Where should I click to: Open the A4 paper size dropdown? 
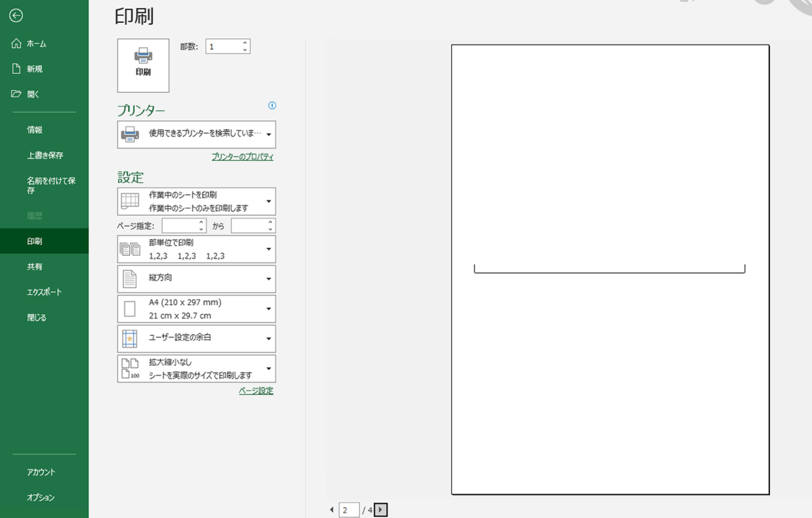197,309
